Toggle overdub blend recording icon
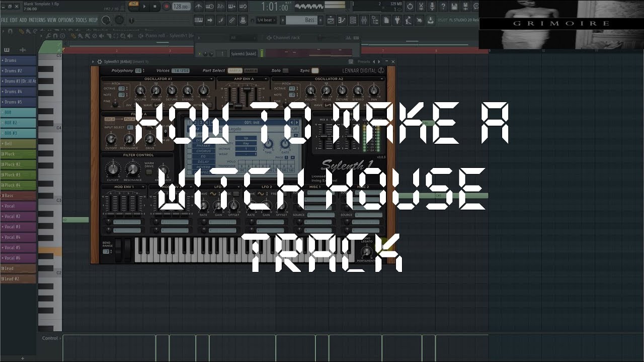 (x=231, y=6)
